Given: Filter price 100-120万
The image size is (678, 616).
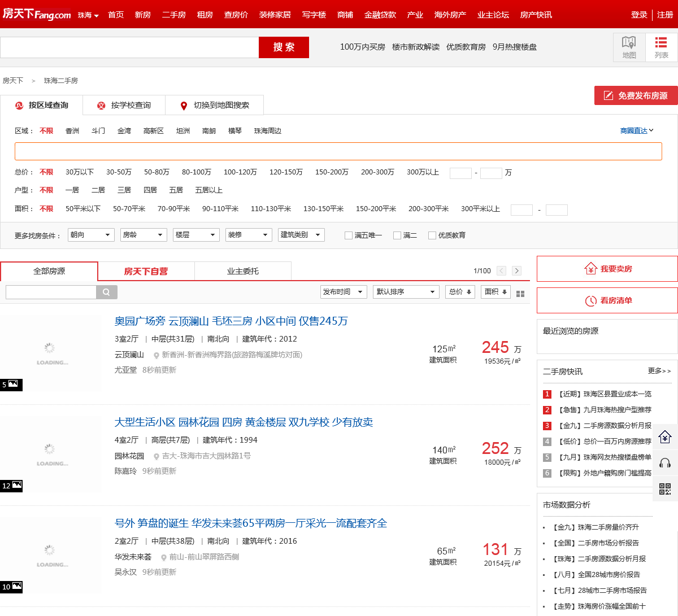Looking at the screenshot, I should click(x=240, y=172).
